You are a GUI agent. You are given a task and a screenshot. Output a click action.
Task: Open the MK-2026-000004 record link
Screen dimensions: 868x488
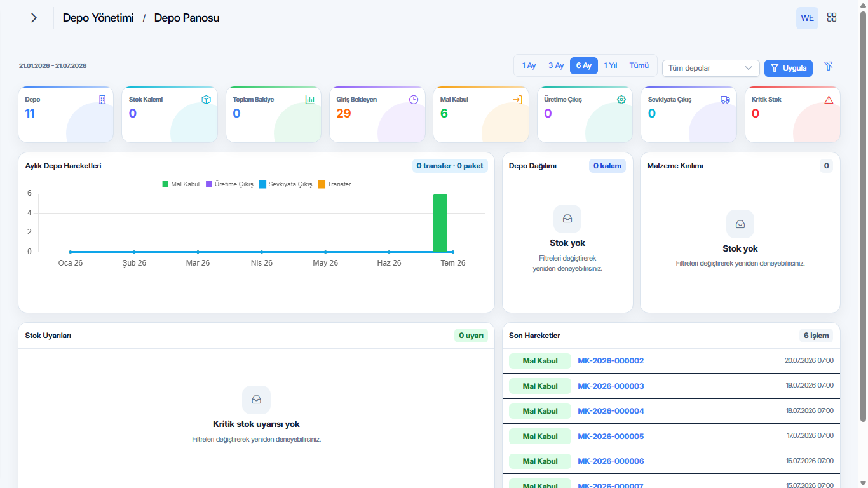pos(611,411)
